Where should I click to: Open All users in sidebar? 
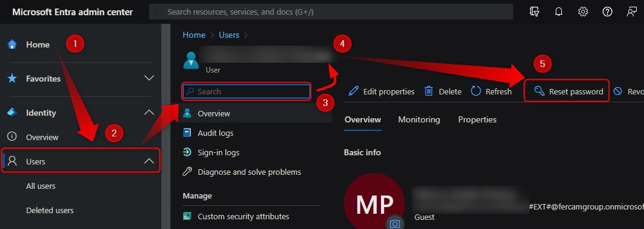click(41, 186)
